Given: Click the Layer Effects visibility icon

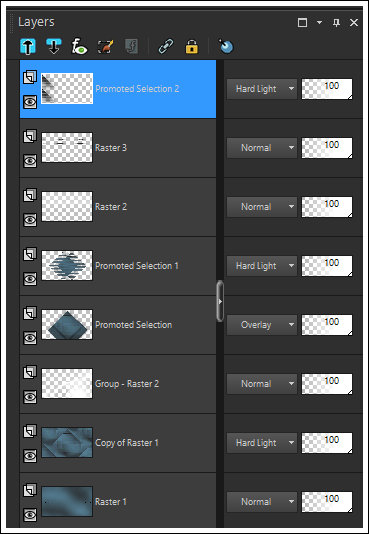Looking at the screenshot, I should 79,46.
